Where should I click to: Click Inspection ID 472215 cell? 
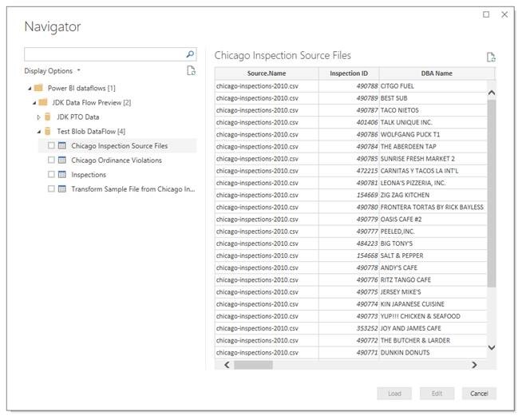(349, 170)
